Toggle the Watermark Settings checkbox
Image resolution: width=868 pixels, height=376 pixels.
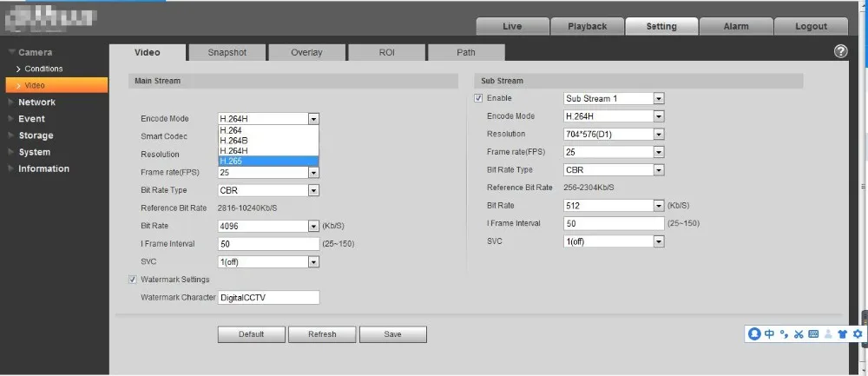132,280
